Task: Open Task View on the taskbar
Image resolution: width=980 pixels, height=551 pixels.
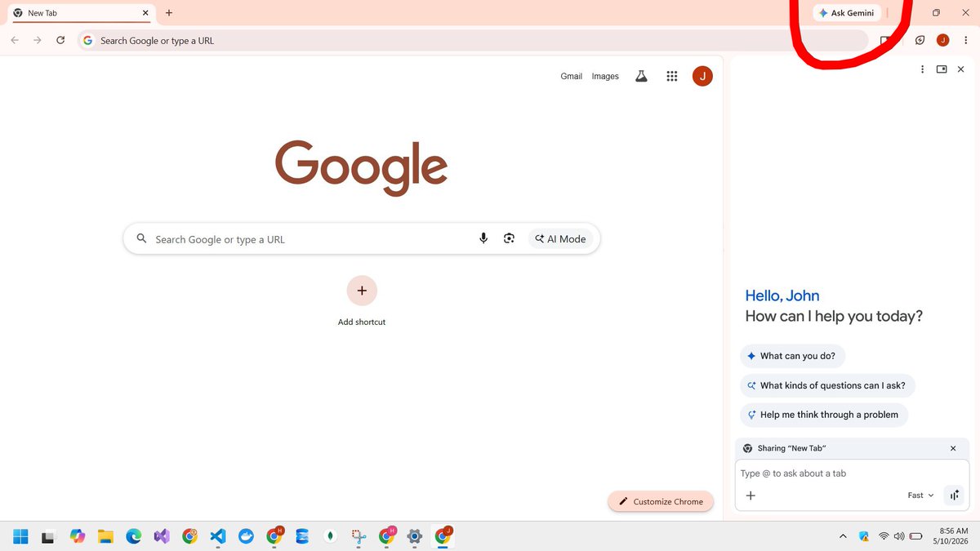Action: click(x=49, y=536)
